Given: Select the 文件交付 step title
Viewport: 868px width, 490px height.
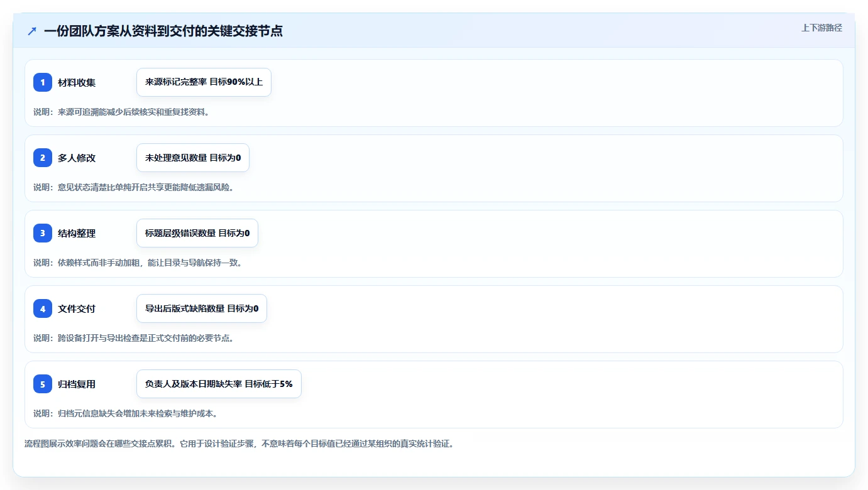Looking at the screenshot, I should pyautogui.click(x=77, y=308).
